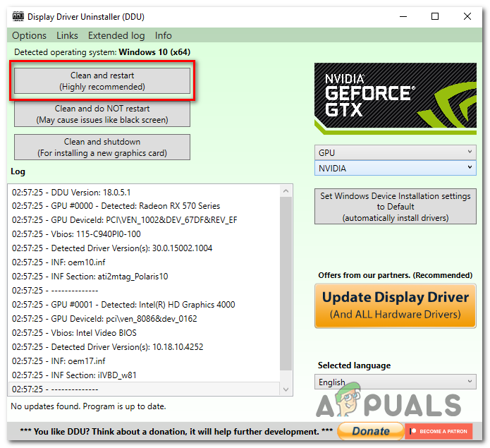
Task: Click Set Windows Device Installation settings button
Action: point(396,207)
